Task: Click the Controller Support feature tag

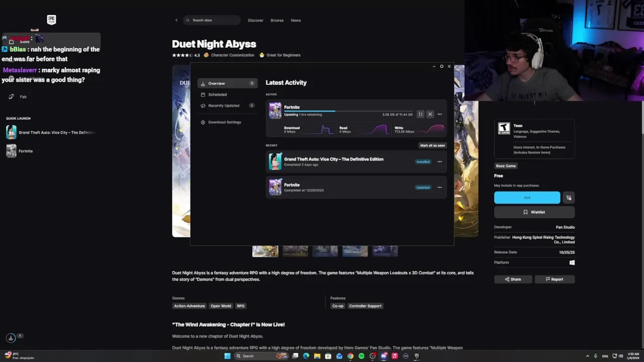Action: tap(365, 306)
